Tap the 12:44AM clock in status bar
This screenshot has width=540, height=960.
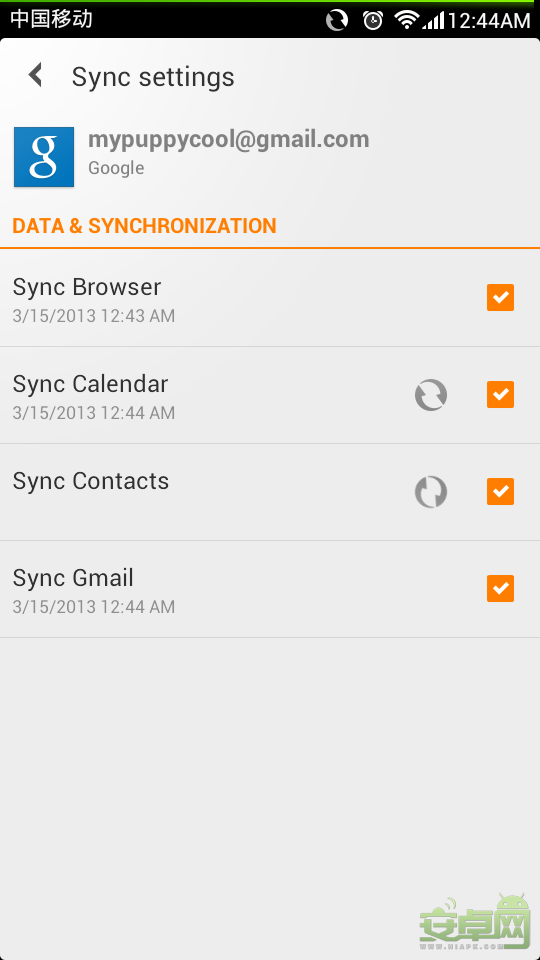(x=489, y=21)
